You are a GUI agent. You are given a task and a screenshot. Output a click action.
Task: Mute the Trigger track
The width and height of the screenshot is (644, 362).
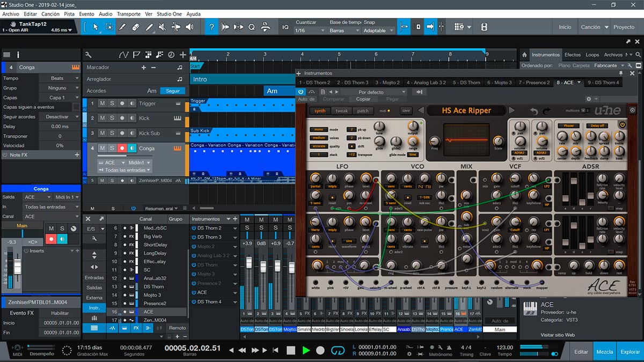pos(103,104)
